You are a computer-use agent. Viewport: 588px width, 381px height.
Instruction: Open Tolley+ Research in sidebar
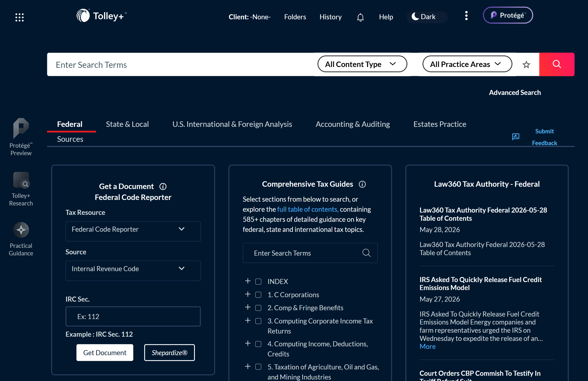(x=21, y=189)
